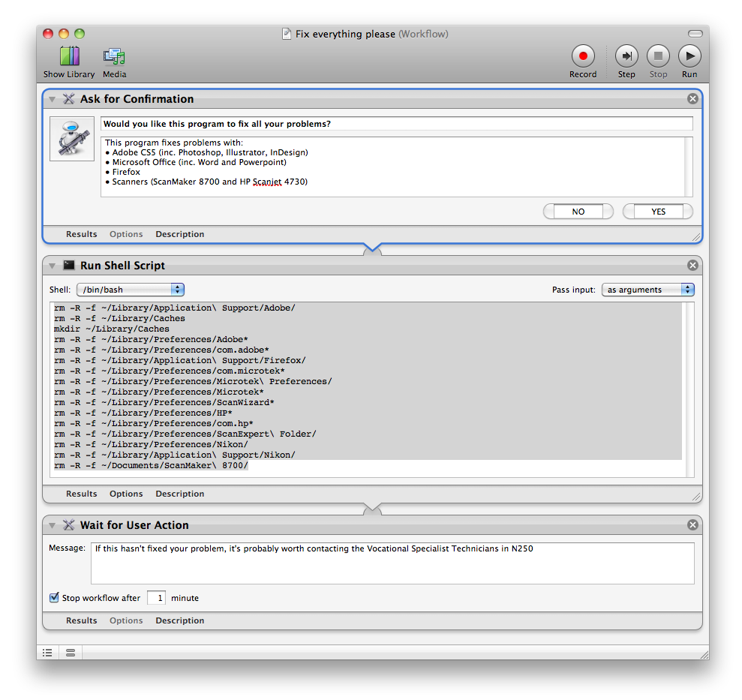Collapse the Wait for User Action step

point(52,525)
